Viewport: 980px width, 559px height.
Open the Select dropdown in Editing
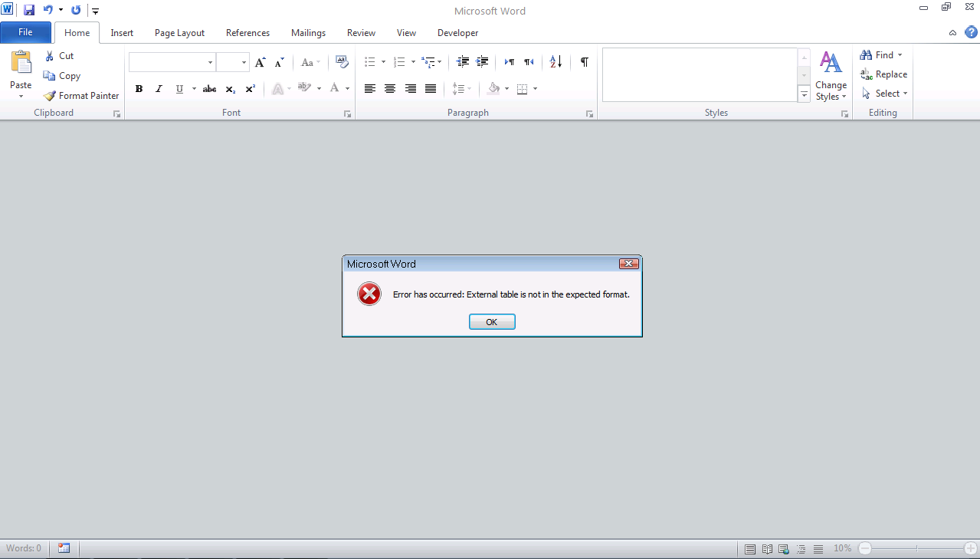click(884, 94)
